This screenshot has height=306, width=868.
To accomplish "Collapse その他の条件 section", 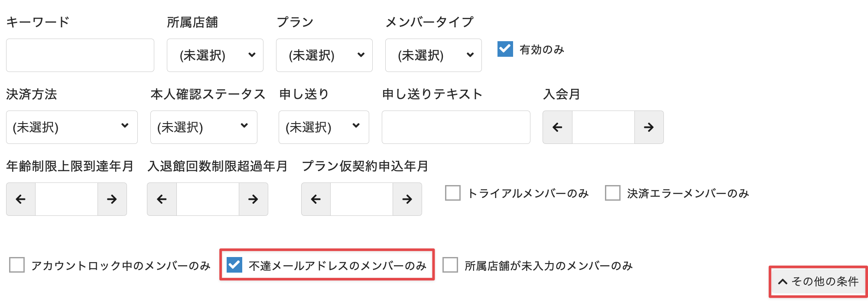I will 818,282.
